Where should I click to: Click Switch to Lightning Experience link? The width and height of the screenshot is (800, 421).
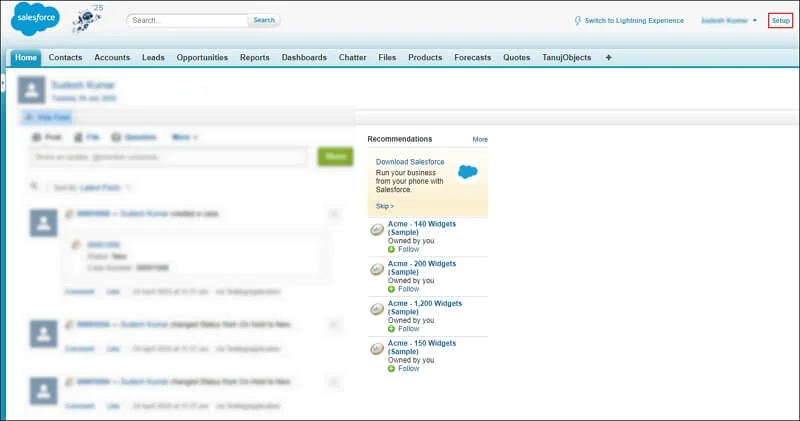[x=634, y=20]
